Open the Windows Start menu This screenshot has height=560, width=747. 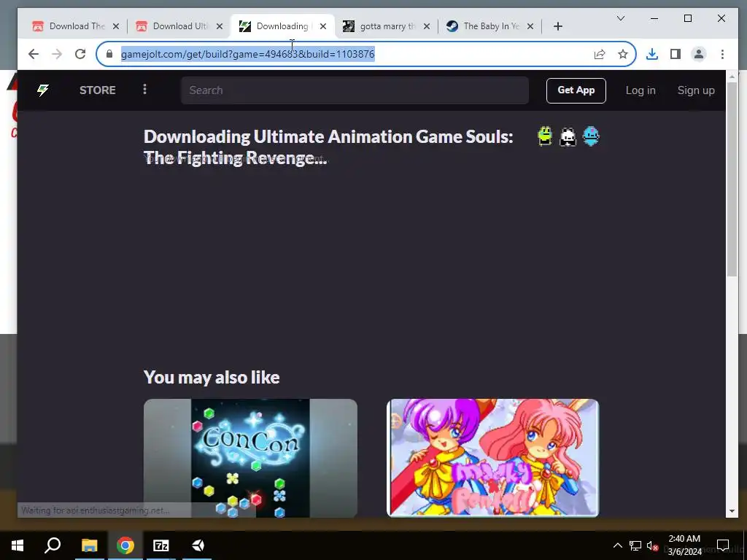[18, 545]
